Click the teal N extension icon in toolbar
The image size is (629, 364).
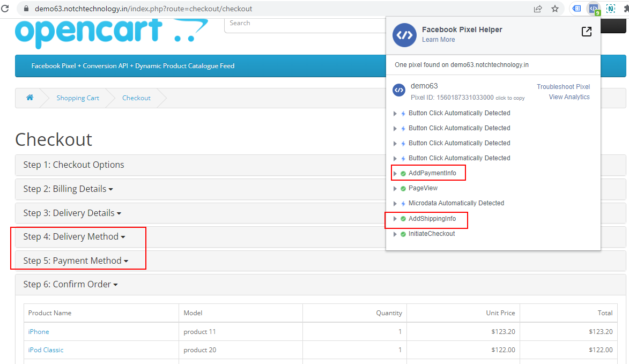610,9
